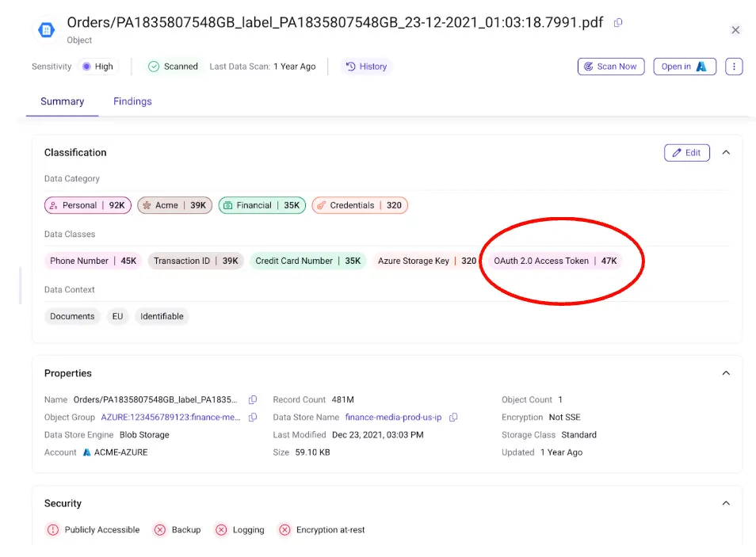756x557 pixels.
Task: Copy the PDF file name
Action: (x=617, y=23)
